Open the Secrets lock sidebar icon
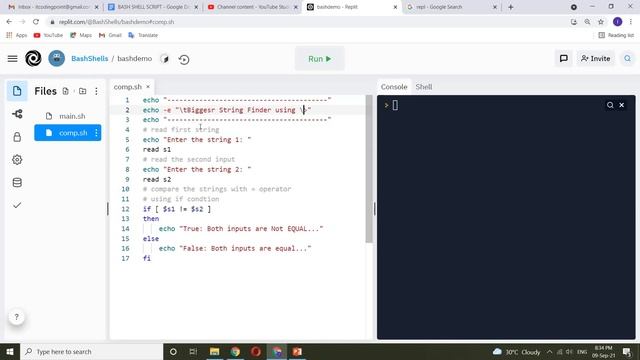The width and height of the screenshot is (640, 360). 17,137
